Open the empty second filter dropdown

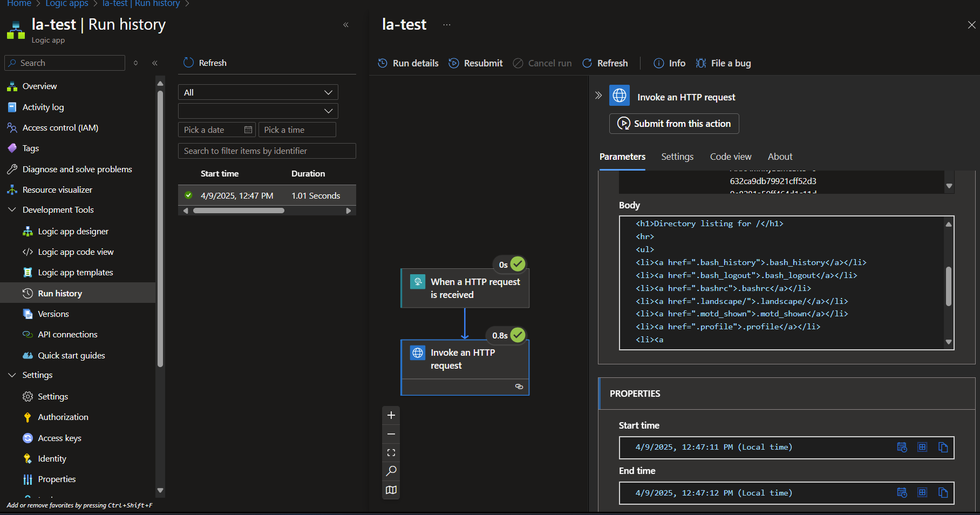[258, 111]
